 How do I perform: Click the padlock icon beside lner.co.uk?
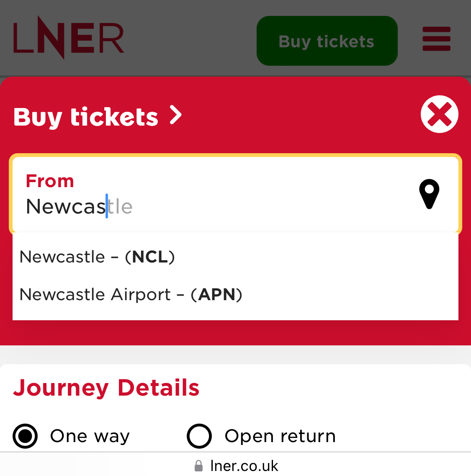pyautogui.click(x=198, y=466)
